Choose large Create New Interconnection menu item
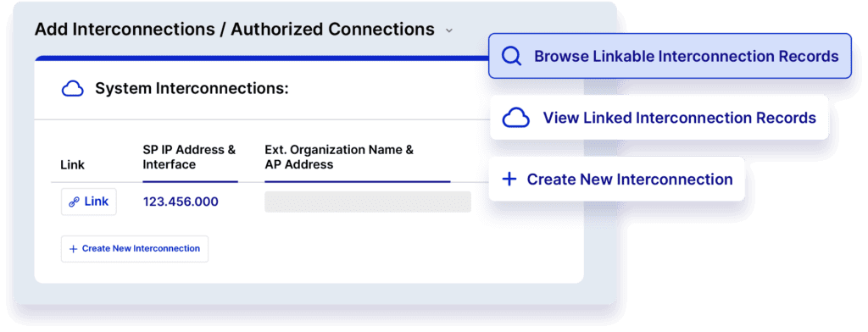868x332 pixels. [x=616, y=180]
